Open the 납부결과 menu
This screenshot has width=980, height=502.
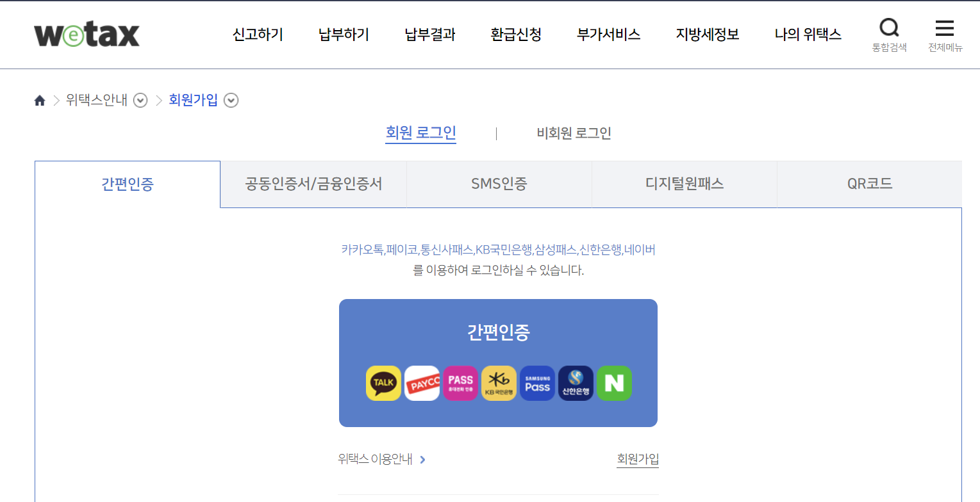tap(430, 35)
